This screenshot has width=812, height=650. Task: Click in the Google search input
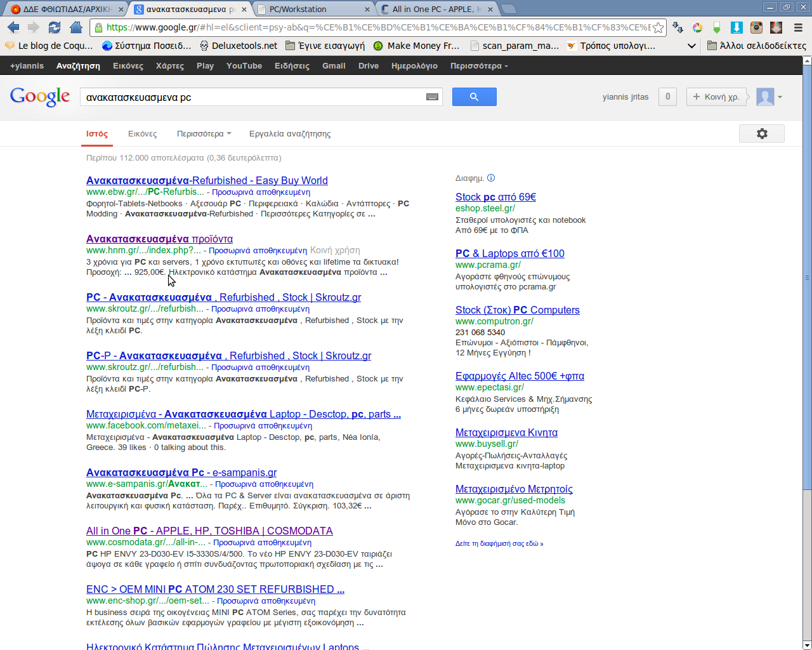[x=254, y=97]
